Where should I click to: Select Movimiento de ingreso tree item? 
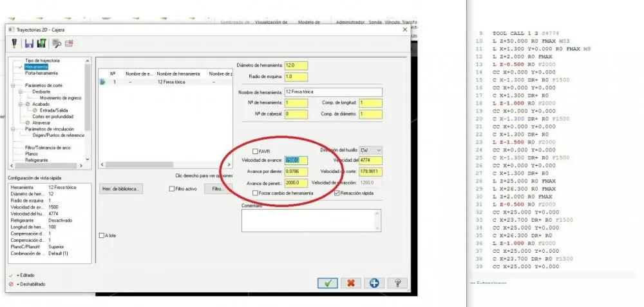(x=61, y=98)
